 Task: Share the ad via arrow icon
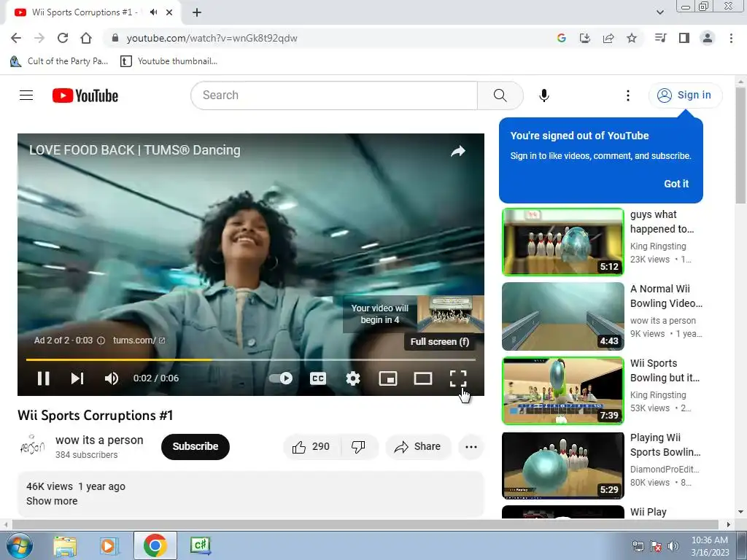pyautogui.click(x=458, y=152)
